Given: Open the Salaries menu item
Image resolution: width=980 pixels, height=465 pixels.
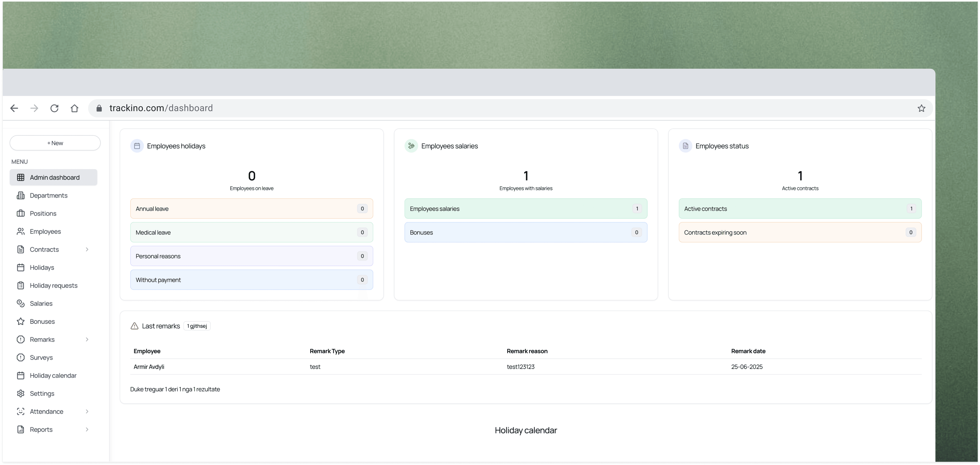Looking at the screenshot, I should [x=41, y=304].
